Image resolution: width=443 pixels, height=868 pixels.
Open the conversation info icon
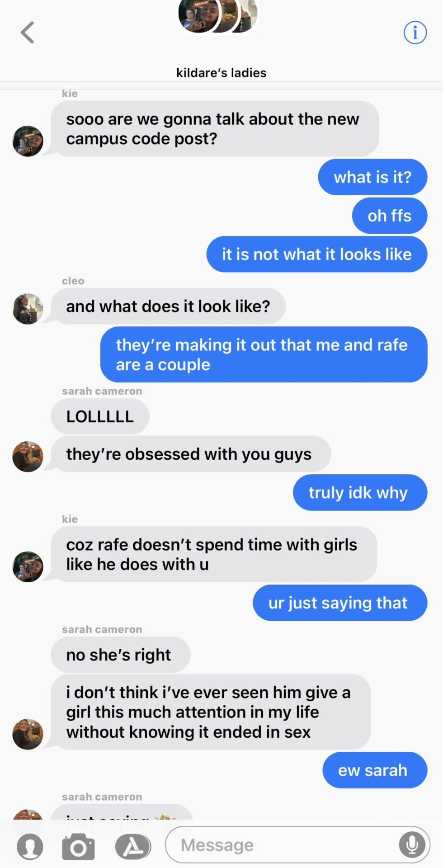point(415,33)
